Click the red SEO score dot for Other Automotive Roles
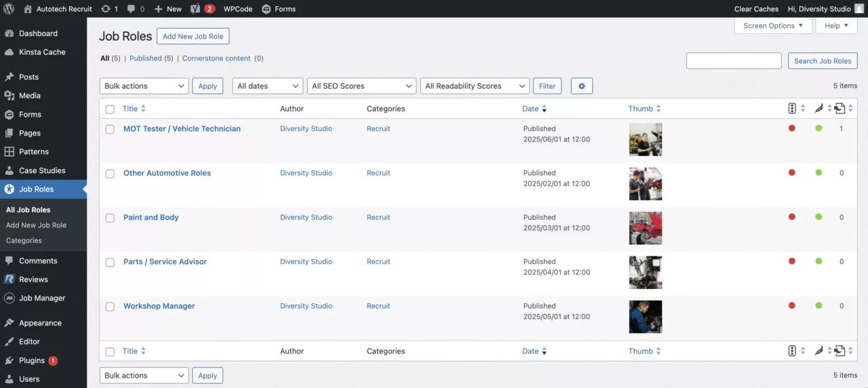868x388 pixels. [792, 173]
